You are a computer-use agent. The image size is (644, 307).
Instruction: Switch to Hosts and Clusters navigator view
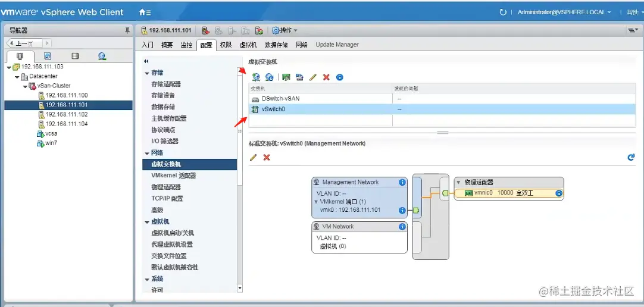20,57
